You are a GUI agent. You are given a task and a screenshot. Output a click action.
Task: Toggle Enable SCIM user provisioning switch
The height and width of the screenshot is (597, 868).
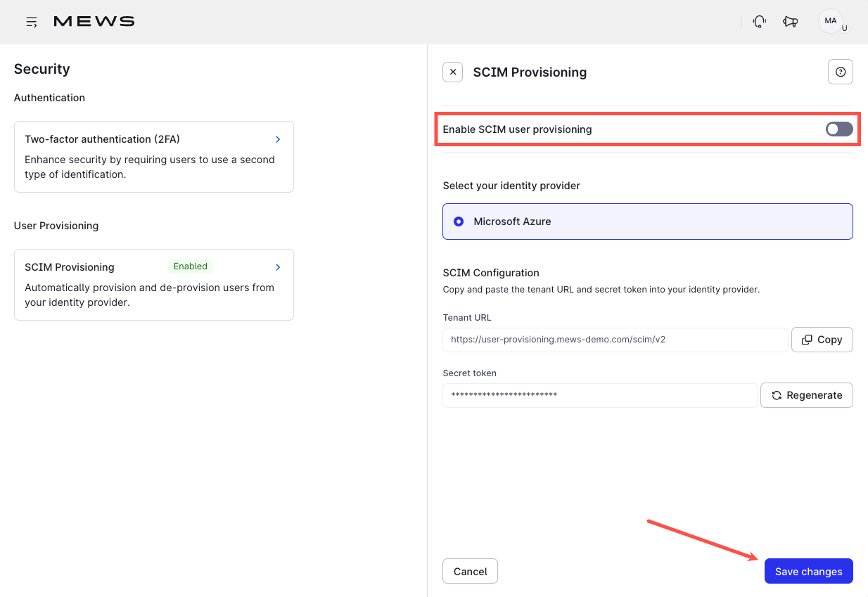(x=839, y=129)
